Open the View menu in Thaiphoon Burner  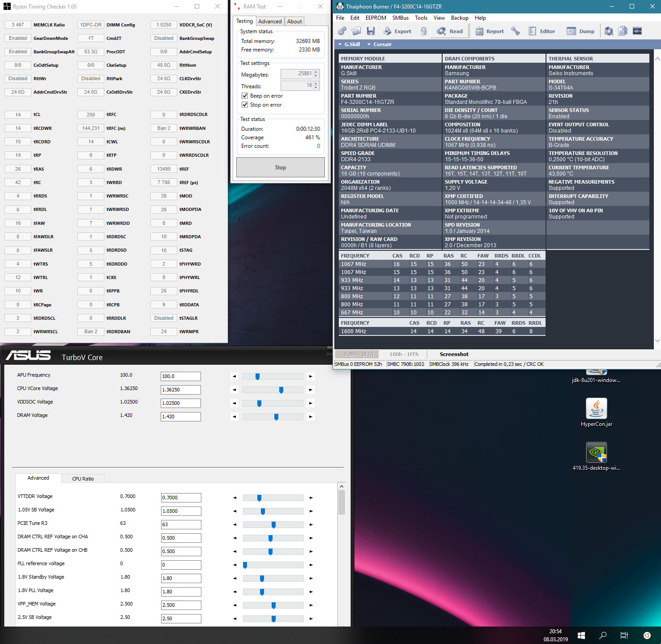(x=439, y=18)
